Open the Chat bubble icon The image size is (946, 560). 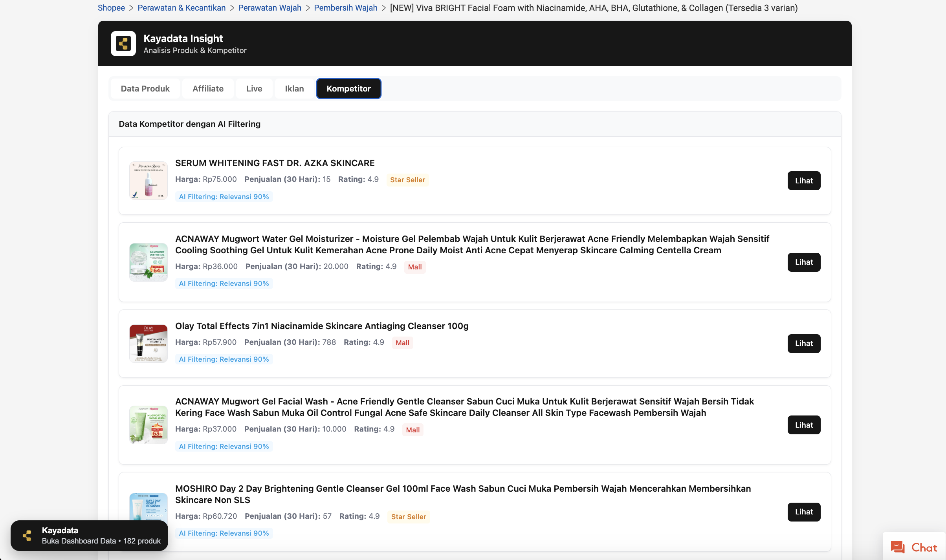pyautogui.click(x=898, y=547)
